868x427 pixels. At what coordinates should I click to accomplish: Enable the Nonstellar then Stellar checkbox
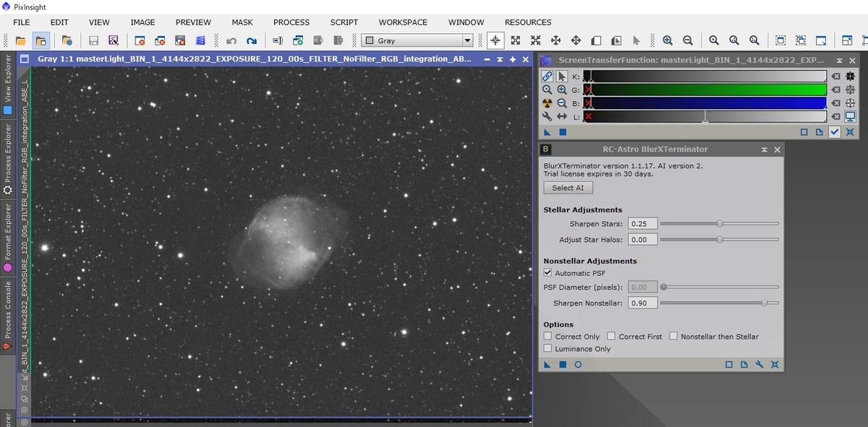pos(673,336)
